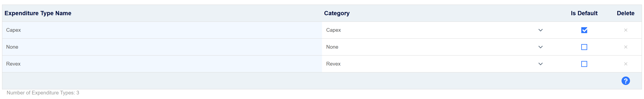The height and width of the screenshot is (99, 644).
Task: Click the Number of Expenditure Types label
Action: (x=43, y=93)
